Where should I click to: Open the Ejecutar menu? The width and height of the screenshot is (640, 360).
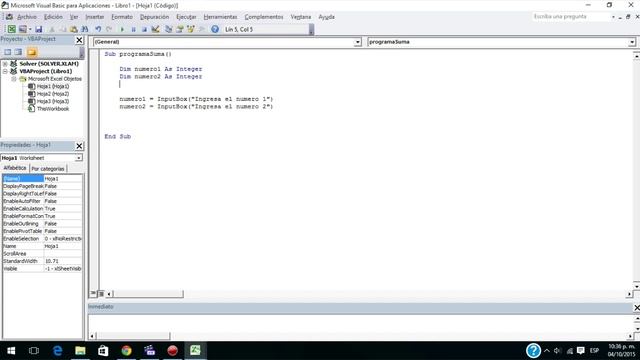(x=186, y=17)
